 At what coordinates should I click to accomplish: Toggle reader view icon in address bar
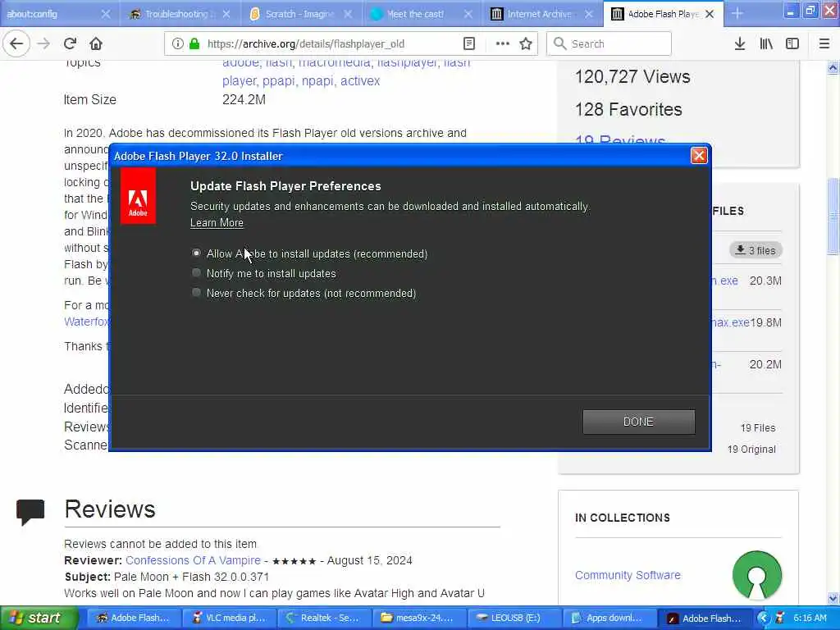[468, 44]
